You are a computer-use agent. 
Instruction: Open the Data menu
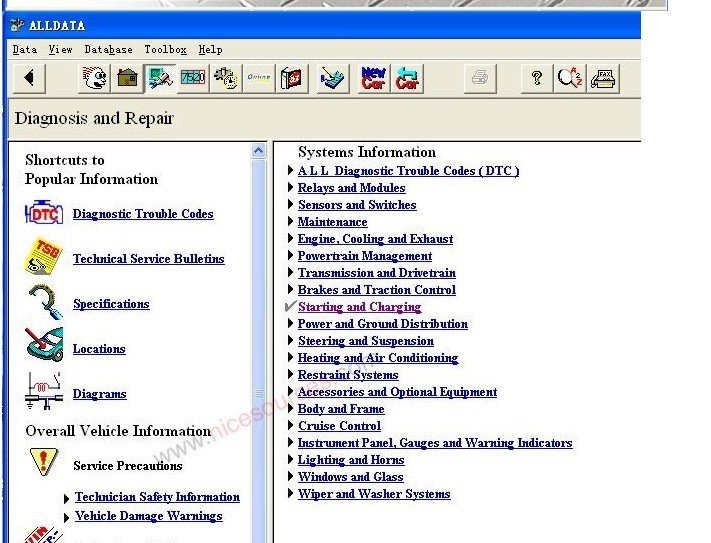[x=25, y=49]
